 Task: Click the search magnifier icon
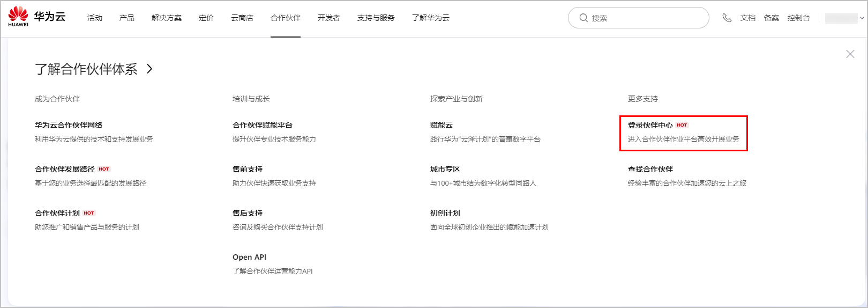pos(583,18)
